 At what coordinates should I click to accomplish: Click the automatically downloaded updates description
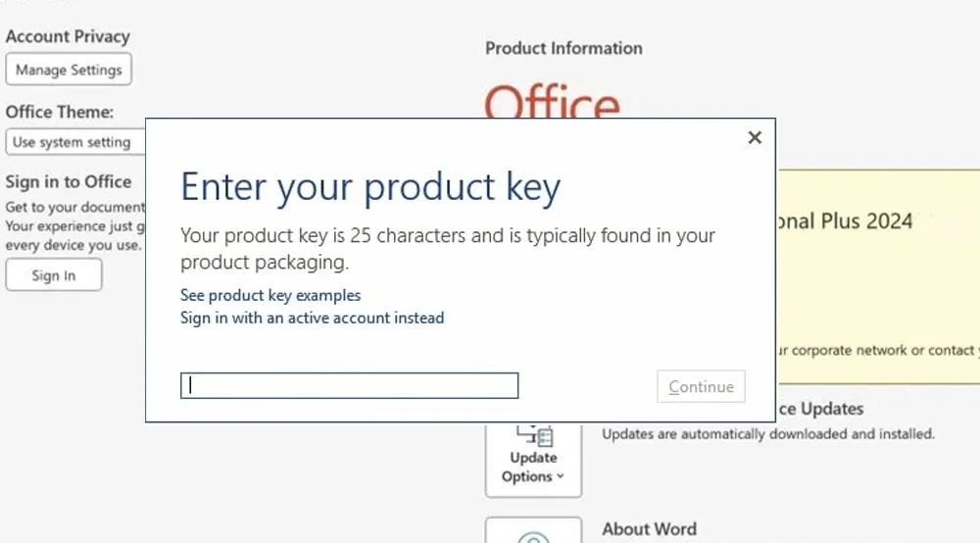click(767, 433)
